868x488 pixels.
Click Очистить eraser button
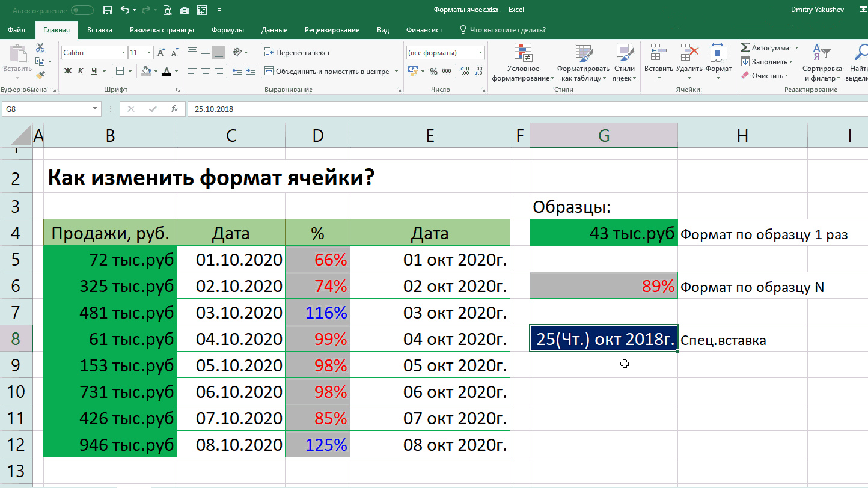point(765,75)
